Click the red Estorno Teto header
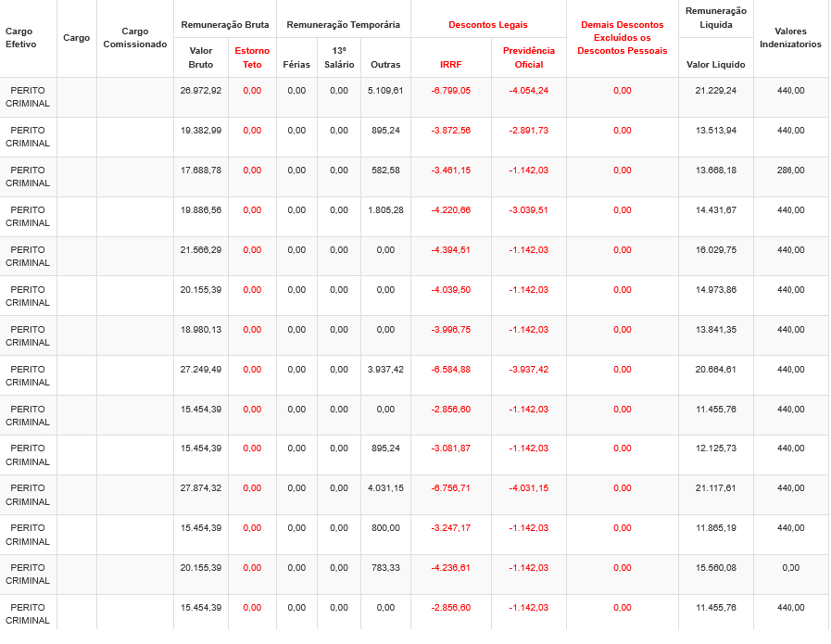Screen dimensions: 831x644 252,57
